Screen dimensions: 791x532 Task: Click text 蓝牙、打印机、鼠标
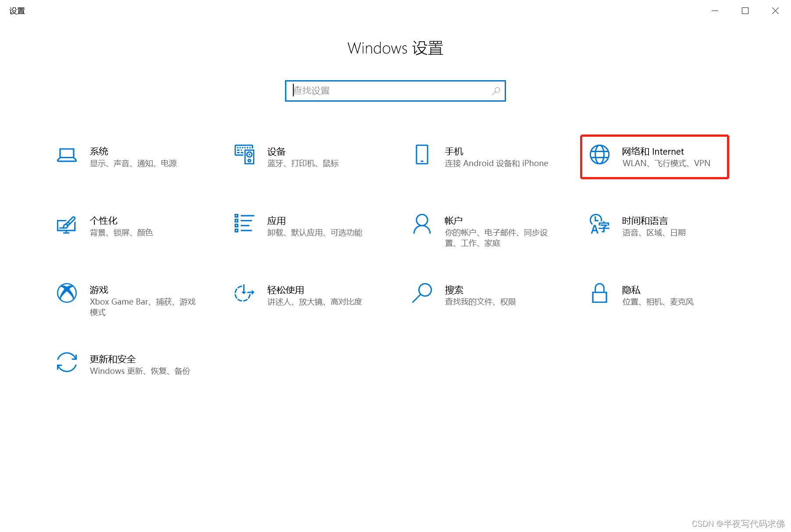point(303,163)
